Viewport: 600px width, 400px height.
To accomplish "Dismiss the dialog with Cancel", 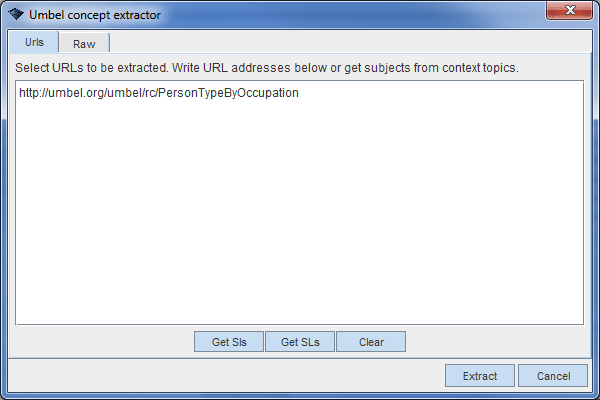I will (553, 376).
